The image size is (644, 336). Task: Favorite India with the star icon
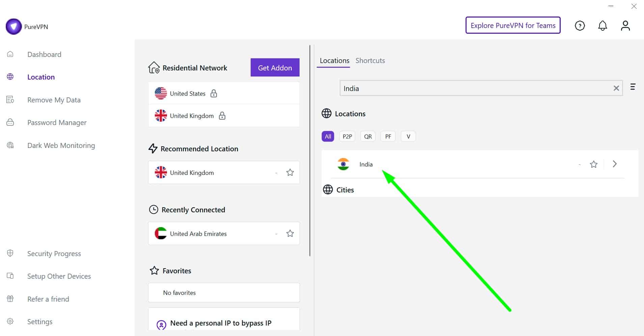tap(593, 164)
